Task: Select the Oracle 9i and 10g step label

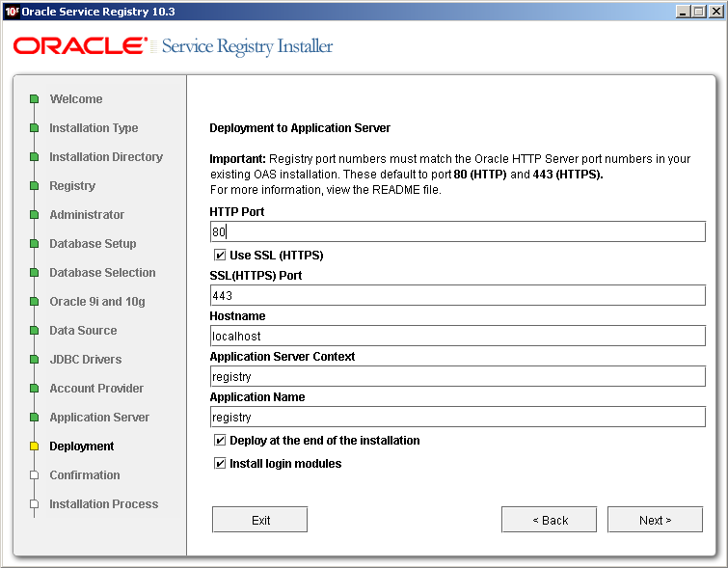Action: [97, 302]
